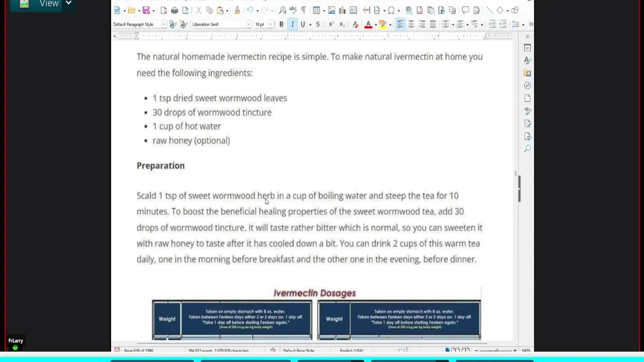Apply the red font color swatch
The image size is (644, 362).
pyautogui.click(x=368, y=24)
